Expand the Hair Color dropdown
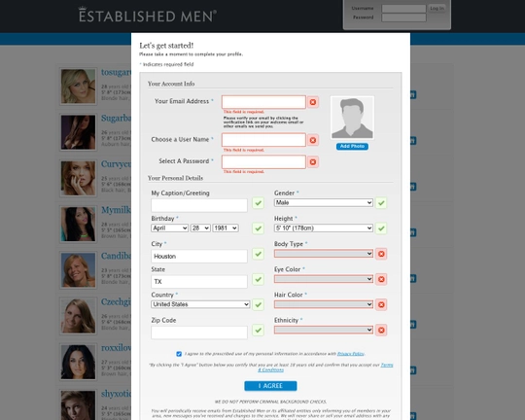Viewport: 525px width, 420px height. coord(324,304)
